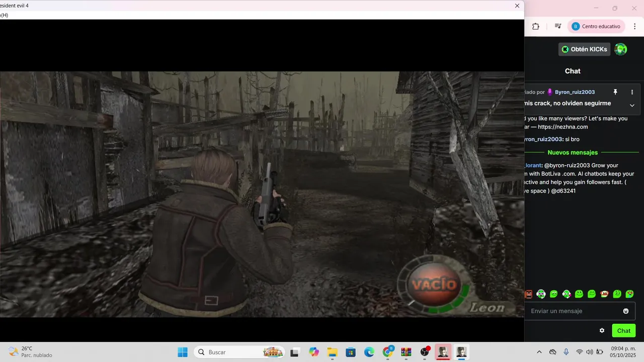Click the taskbar Buscar search box
The height and width of the screenshot is (362, 644).
coord(239,352)
